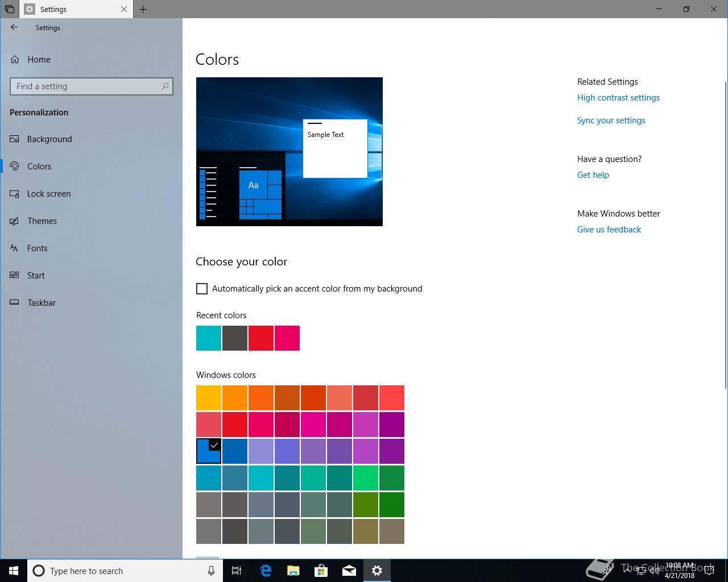Open the Mail app from the taskbar
The image size is (728, 582).
click(349, 571)
